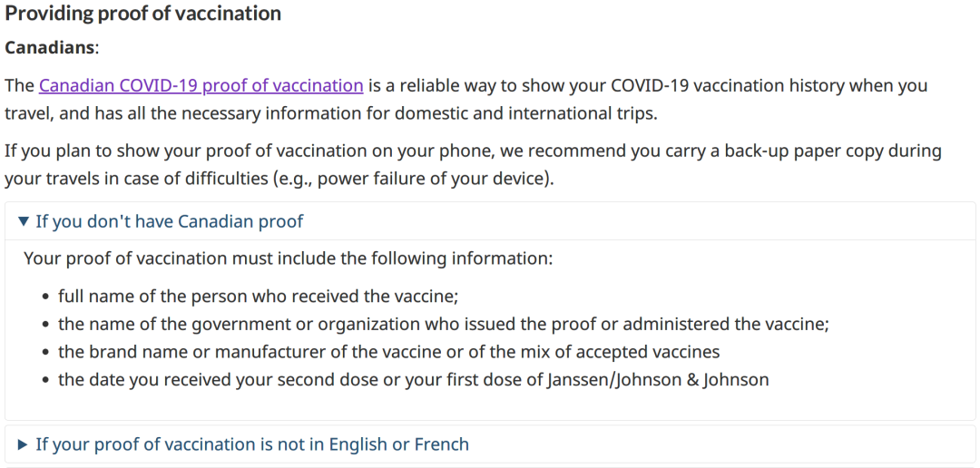The height and width of the screenshot is (468, 980).
Task: Click the bullet dot before "the brand name or manufacturer"
Action: coord(45,353)
